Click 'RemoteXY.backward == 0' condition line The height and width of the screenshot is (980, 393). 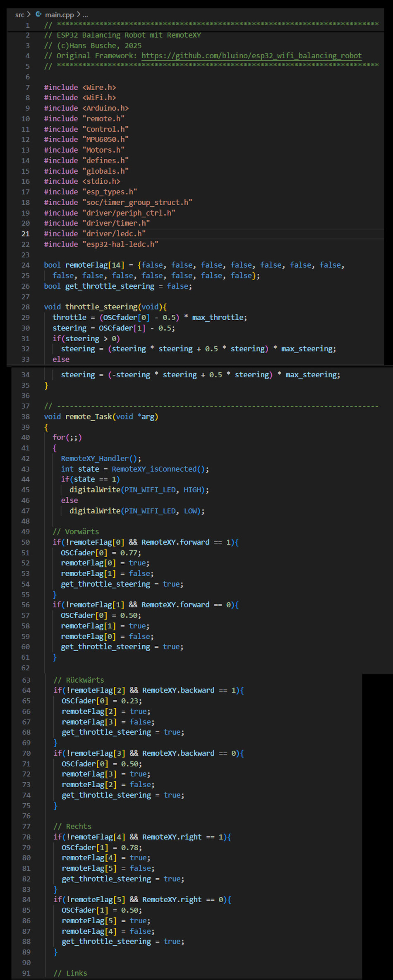coord(149,753)
